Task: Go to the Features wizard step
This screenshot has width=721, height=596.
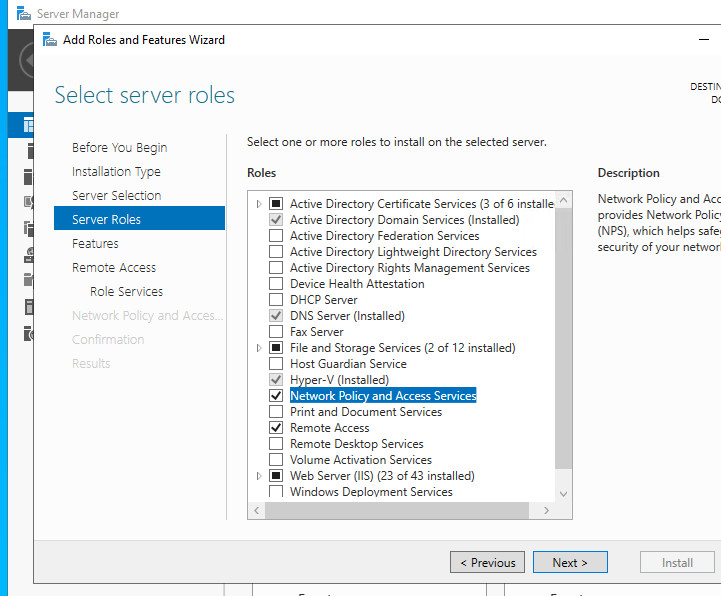Action: tap(95, 244)
